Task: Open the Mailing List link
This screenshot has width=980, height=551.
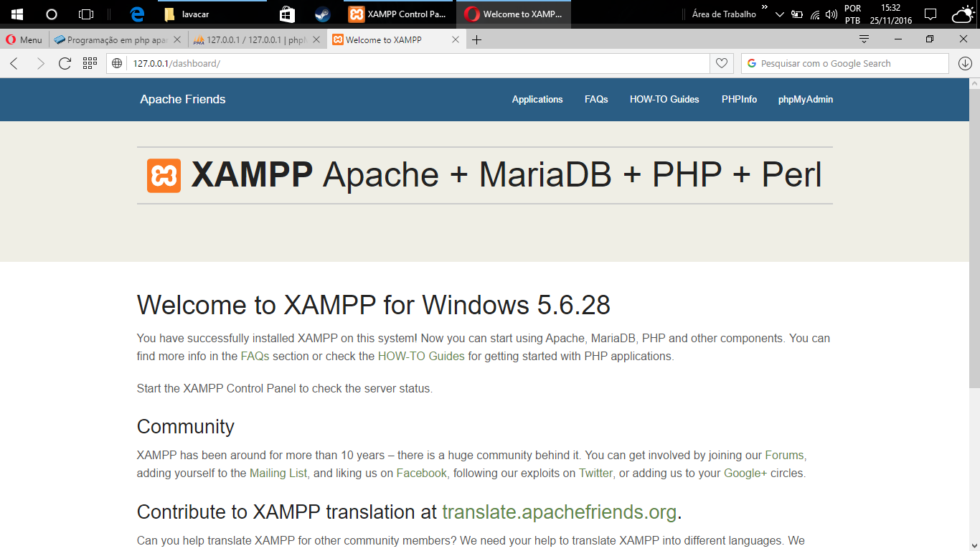Action: click(x=278, y=473)
